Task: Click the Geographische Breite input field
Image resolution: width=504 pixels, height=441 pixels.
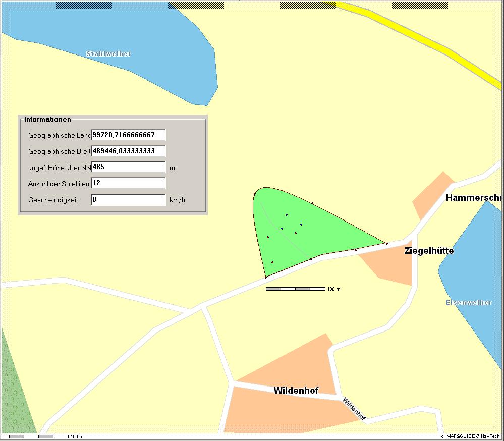Action: (x=128, y=151)
